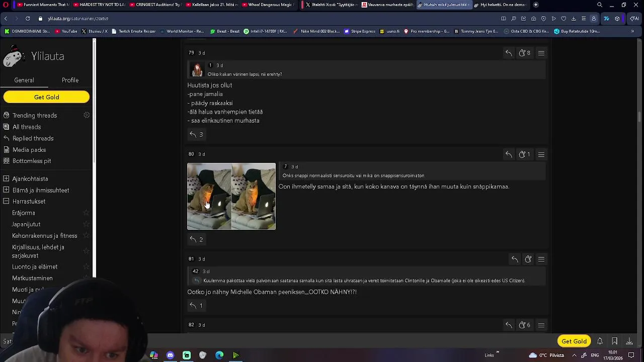
Task: Show the 3 replies under post 79
Action: click(196, 134)
